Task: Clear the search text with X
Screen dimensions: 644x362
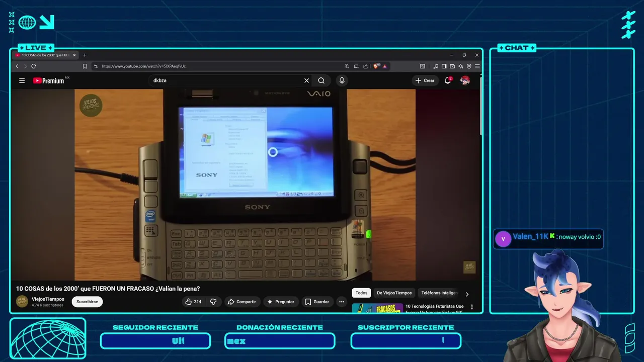Action: [306, 80]
